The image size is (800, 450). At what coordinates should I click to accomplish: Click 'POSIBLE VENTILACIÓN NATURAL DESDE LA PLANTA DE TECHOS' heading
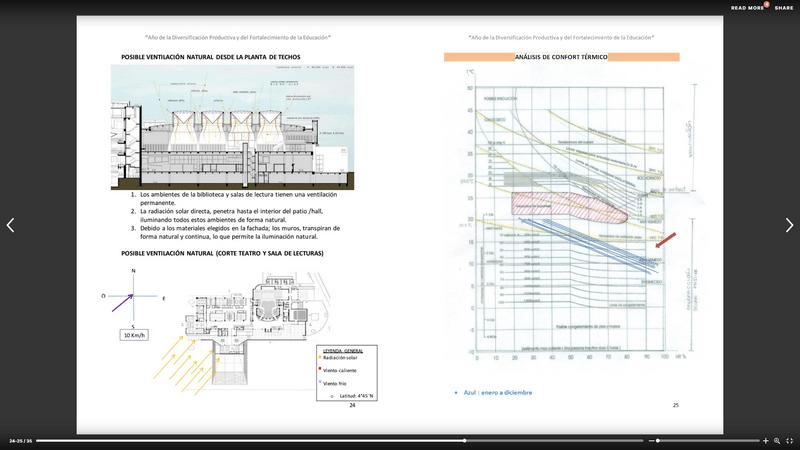coord(211,57)
